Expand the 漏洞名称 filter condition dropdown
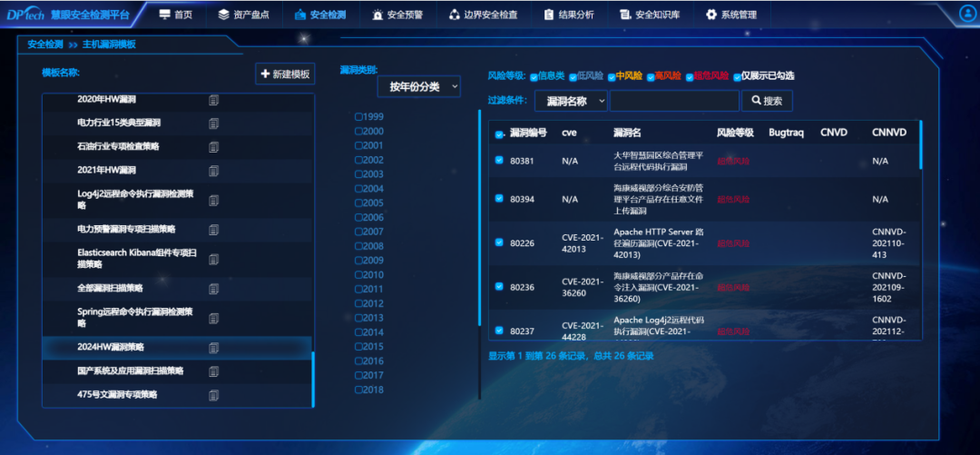The height and width of the screenshot is (455, 980). point(571,101)
